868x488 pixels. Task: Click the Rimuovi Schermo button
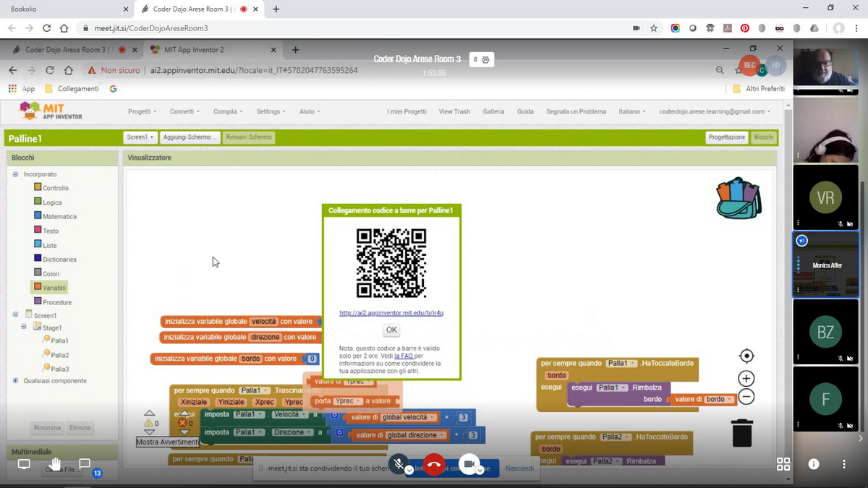pyautogui.click(x=249, y=137)
